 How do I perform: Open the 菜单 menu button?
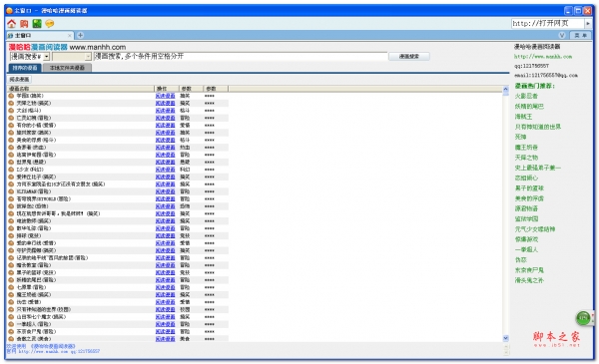[581, 36]
